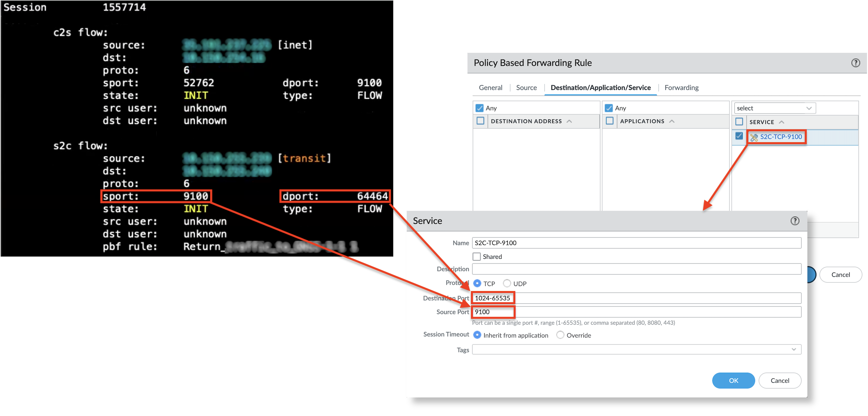
Task: Sort the Service column
Action: tap(782, 122)
